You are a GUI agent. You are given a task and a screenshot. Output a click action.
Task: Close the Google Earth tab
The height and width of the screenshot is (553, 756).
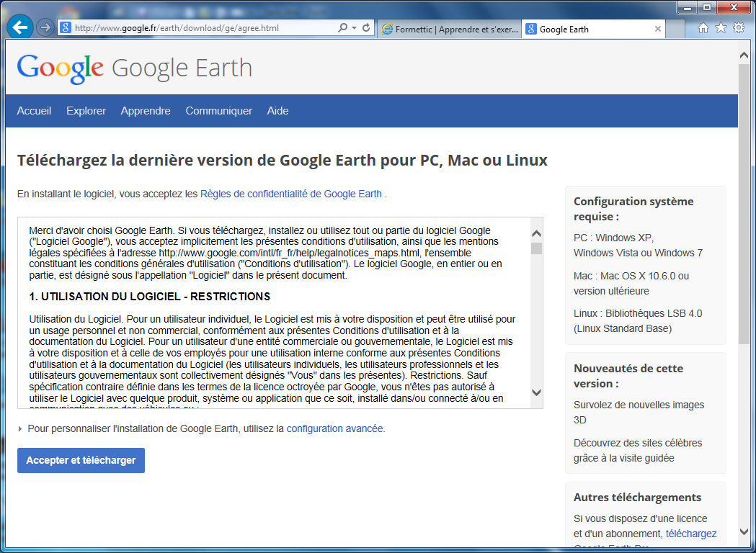(658, 29)
